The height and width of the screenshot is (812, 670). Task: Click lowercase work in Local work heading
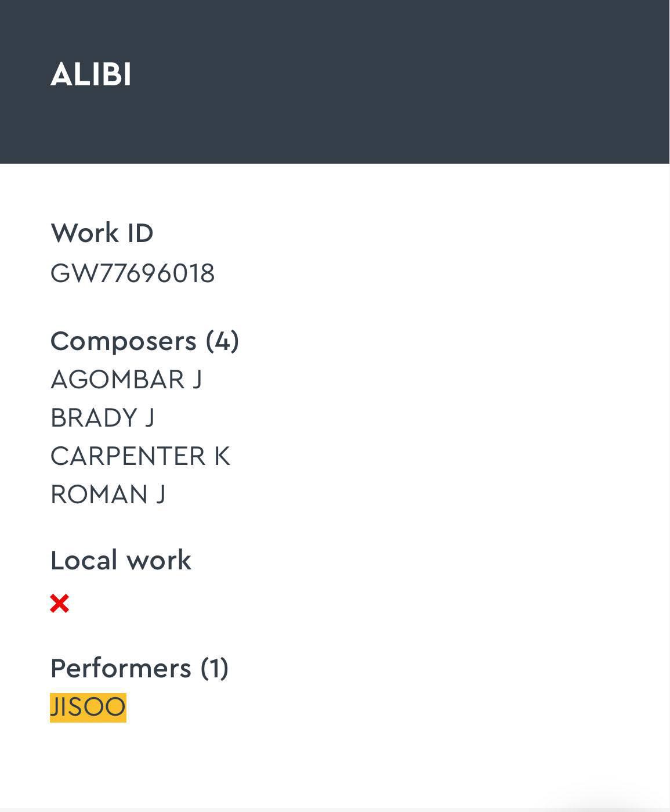pos(158,561)
